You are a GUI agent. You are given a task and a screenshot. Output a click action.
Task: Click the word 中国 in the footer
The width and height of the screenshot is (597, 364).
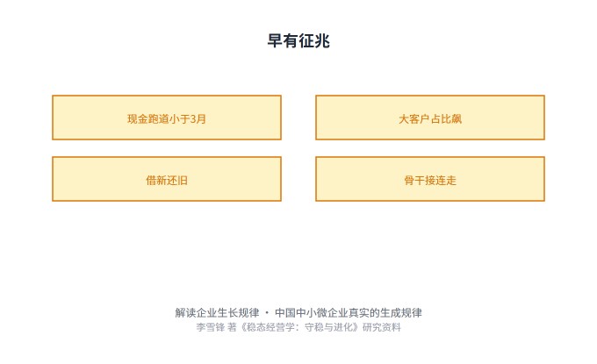pos(285,312)
